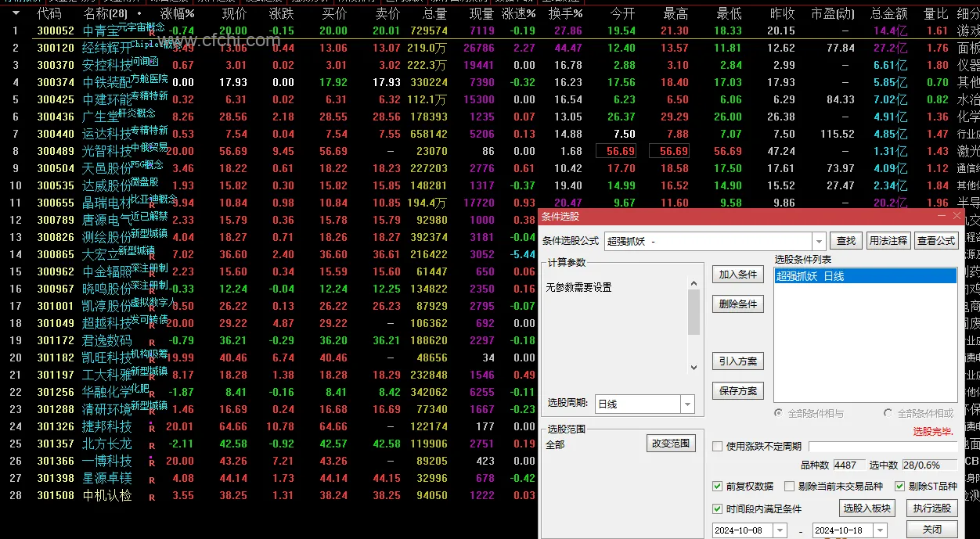The image size is (980, 539).
Task: Click stock code 300865 大宏立
Action: point(56,255)
